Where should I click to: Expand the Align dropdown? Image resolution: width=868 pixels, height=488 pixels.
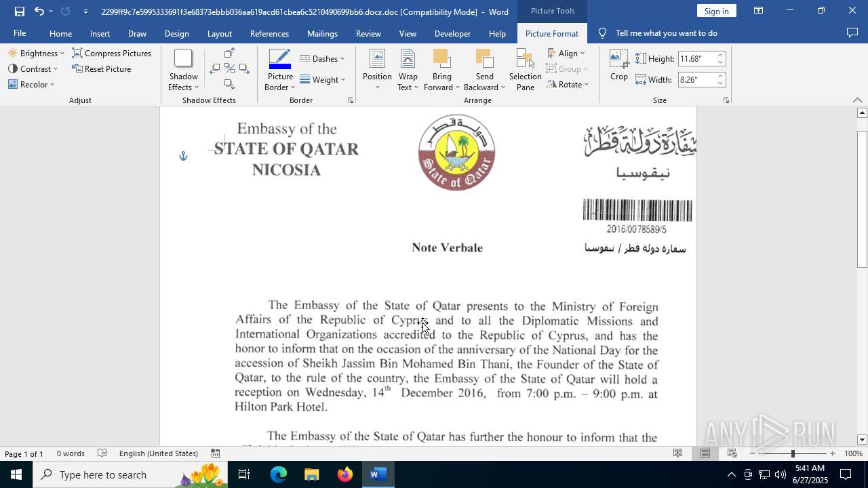(566, 53)
